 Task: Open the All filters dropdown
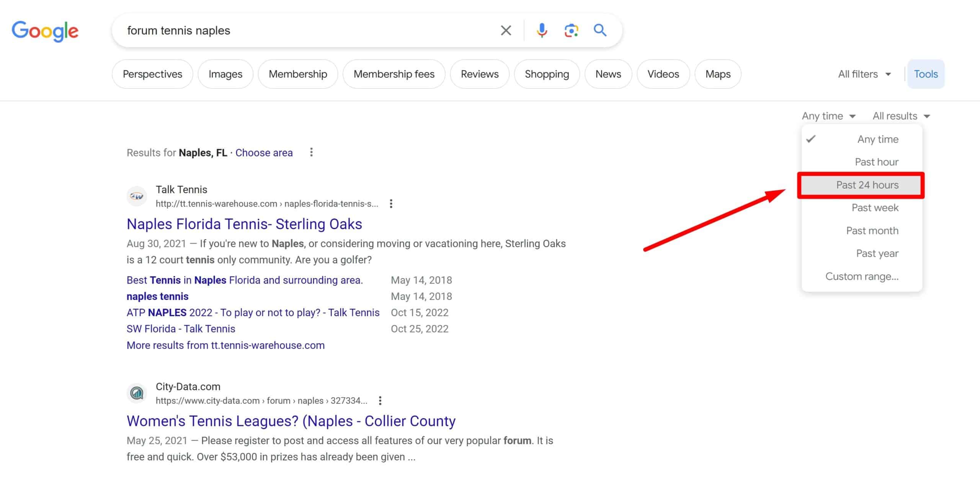point(864,74)
